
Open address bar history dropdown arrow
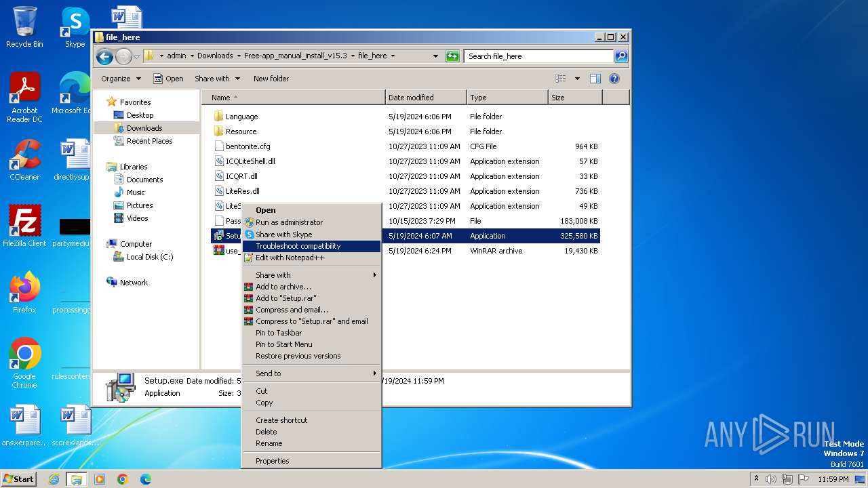pos(435,56)
